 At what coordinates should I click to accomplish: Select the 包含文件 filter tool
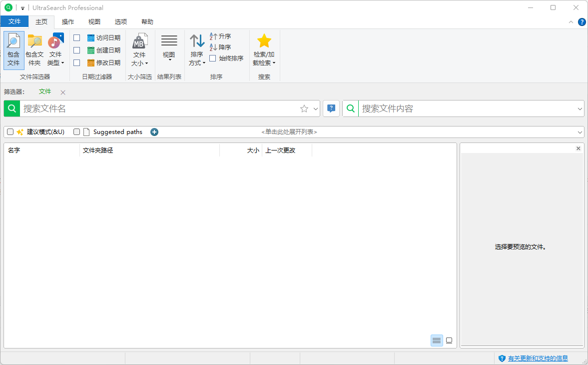coord(13,50)
